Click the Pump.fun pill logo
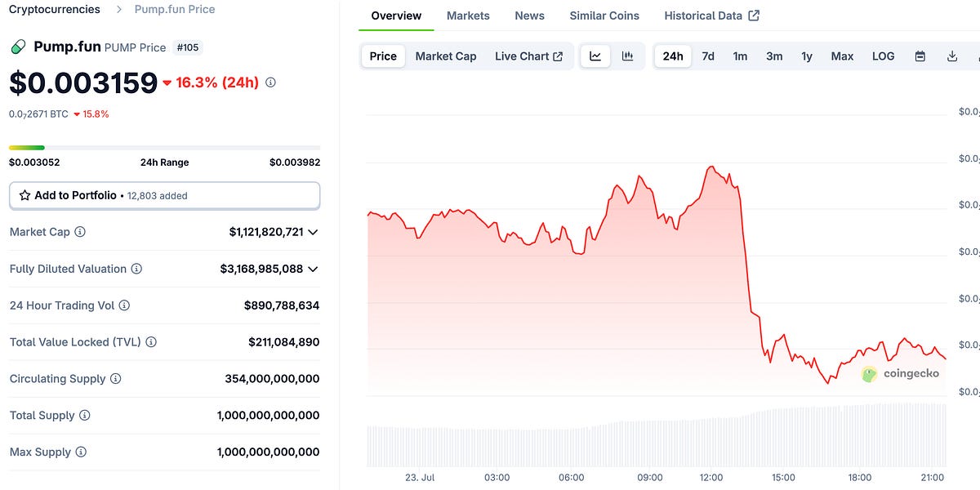Image resolution: width=980 pixels, height=490 pixels. 17,47
